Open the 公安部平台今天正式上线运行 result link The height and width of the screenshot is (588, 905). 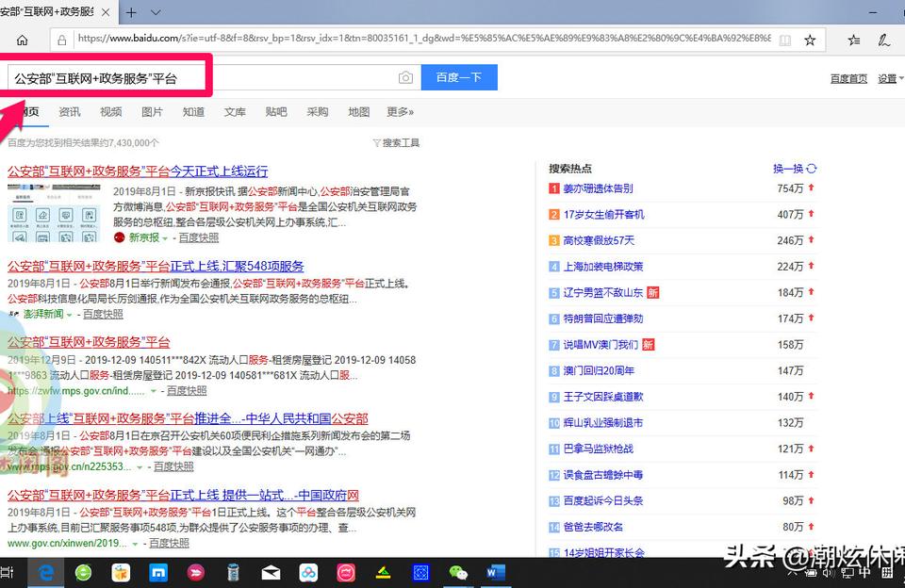135,171
